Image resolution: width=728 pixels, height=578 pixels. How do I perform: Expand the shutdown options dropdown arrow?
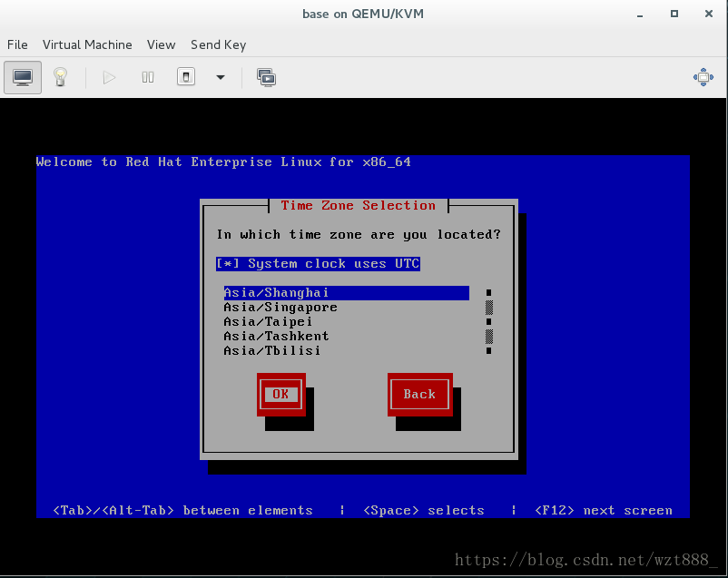click(x=221, y=77)
